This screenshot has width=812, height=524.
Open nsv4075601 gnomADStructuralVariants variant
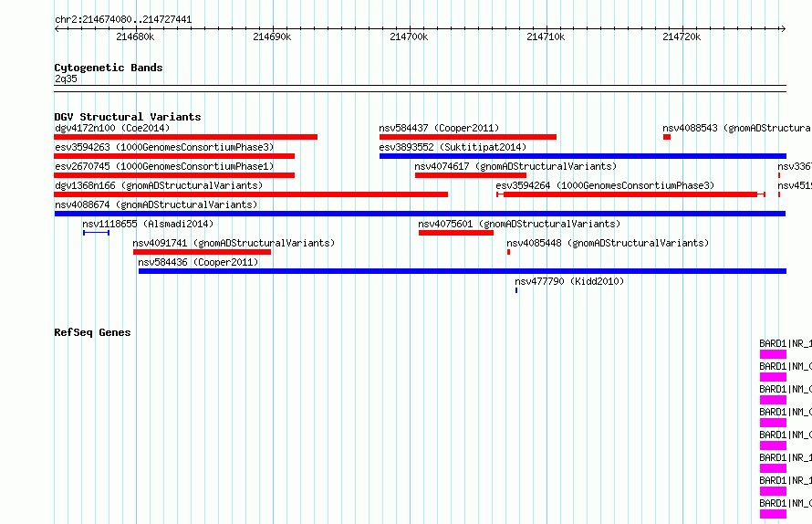(519, 224)
